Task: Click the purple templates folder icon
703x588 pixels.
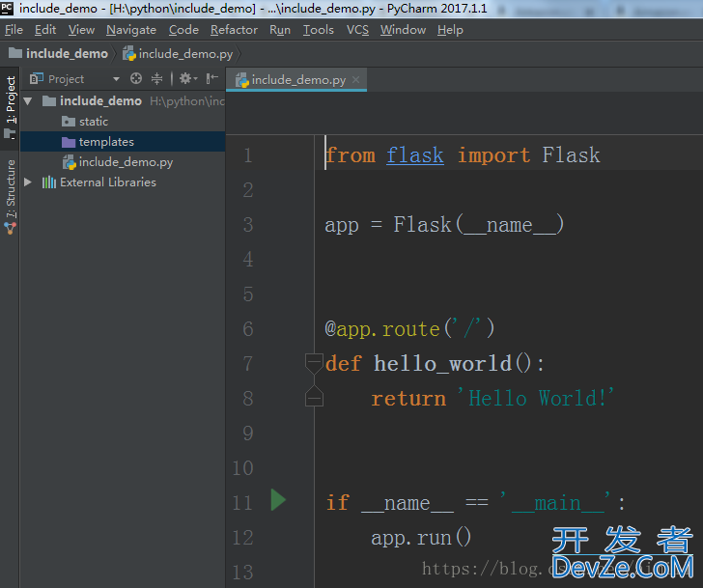Action: coord(69,142)
